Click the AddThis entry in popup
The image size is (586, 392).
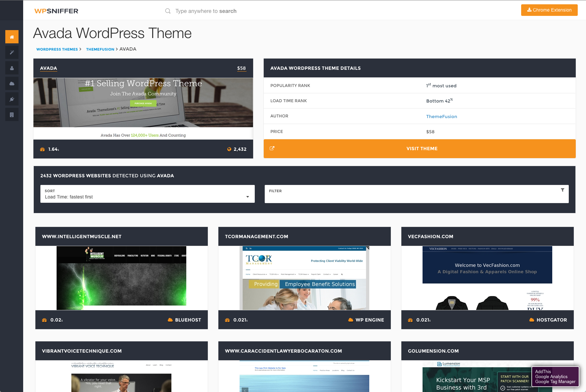(543, 371)
